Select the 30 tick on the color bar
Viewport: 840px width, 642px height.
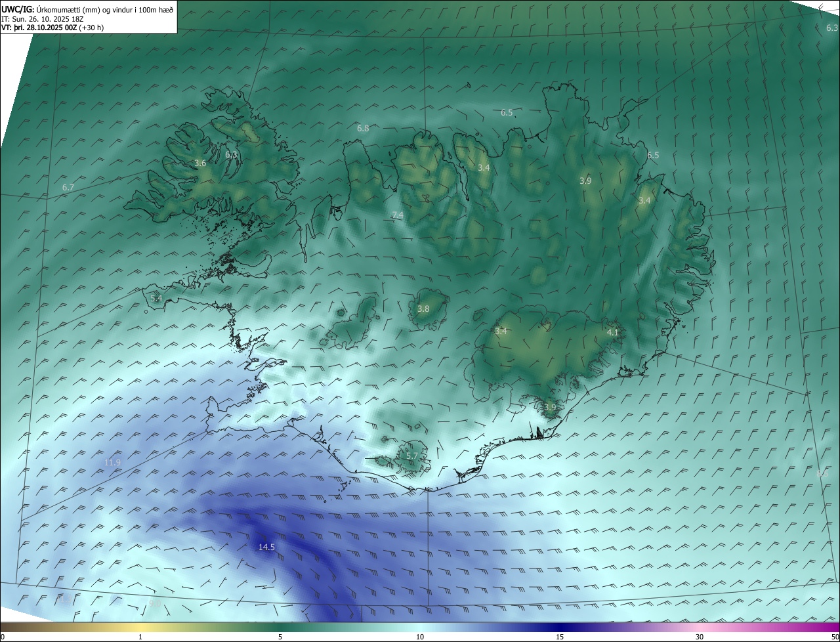click(x=700, y=637)
